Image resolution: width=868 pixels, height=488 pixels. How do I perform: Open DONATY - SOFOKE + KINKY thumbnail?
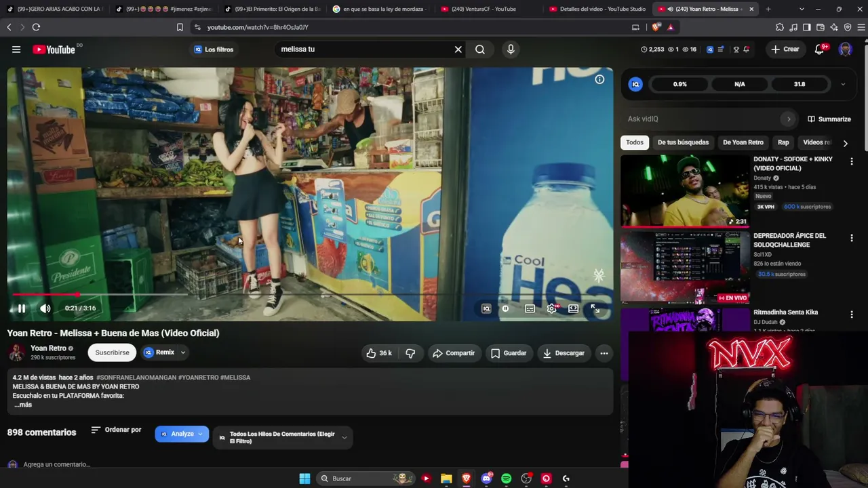685,190
